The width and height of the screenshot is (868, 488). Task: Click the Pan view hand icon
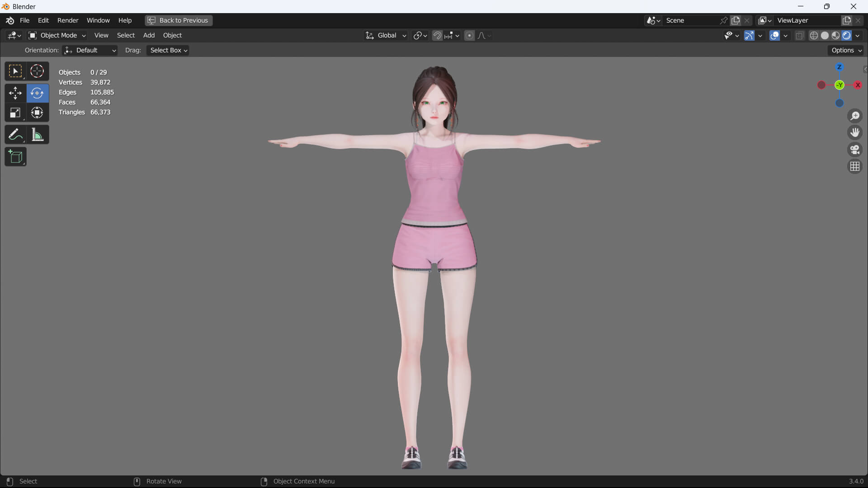pyautogui.click(x=854, y=133)
